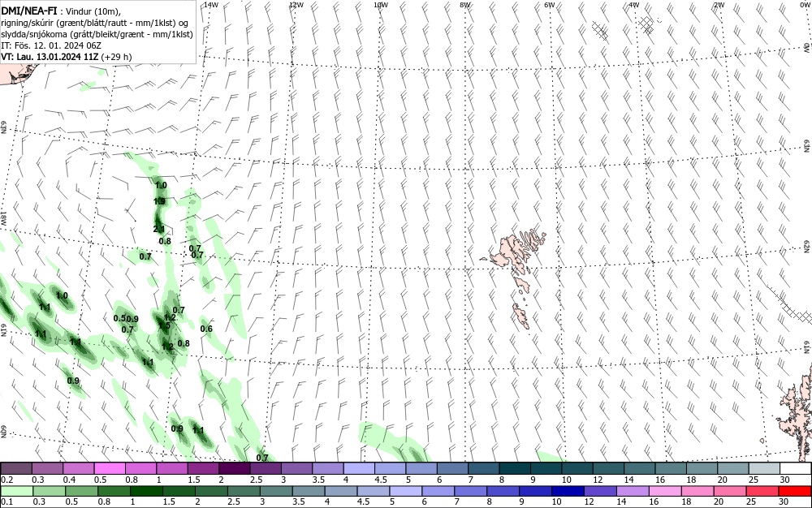This screenshot has height=508, width=812.
Task: Click the 0.5 precipitation value
Action: click(x=119, y=318)
